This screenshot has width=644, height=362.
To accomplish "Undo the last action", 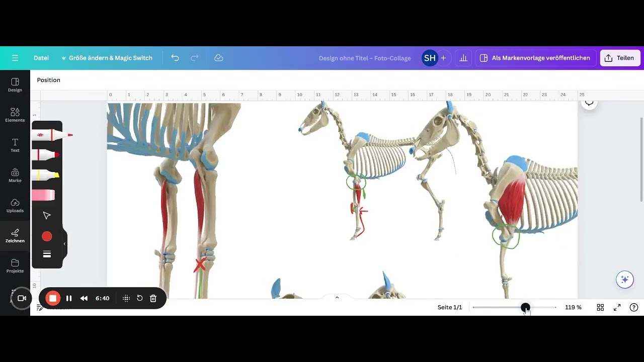I will (x=175, y=58).
